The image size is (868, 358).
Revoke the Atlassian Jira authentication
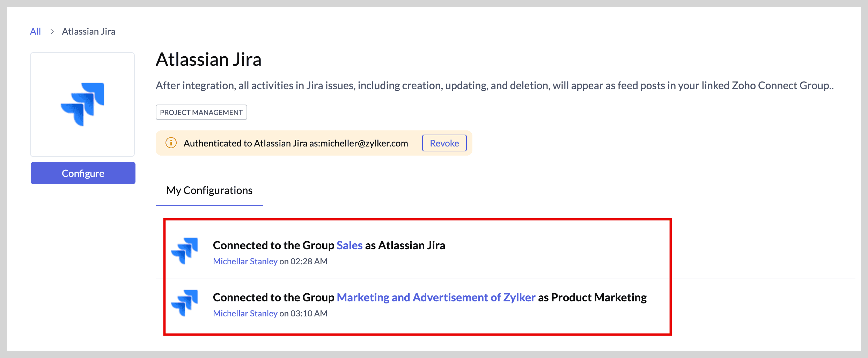click(444, 143)
